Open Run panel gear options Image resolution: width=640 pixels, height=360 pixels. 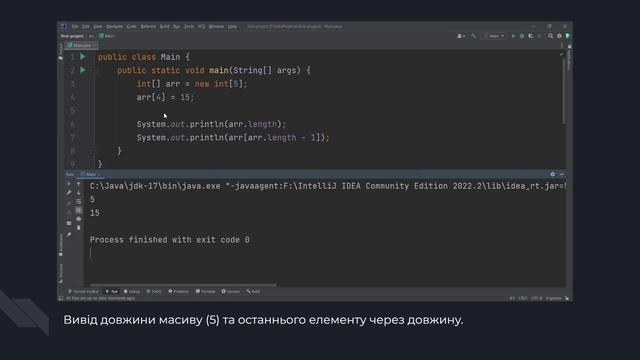pos(553,174)
